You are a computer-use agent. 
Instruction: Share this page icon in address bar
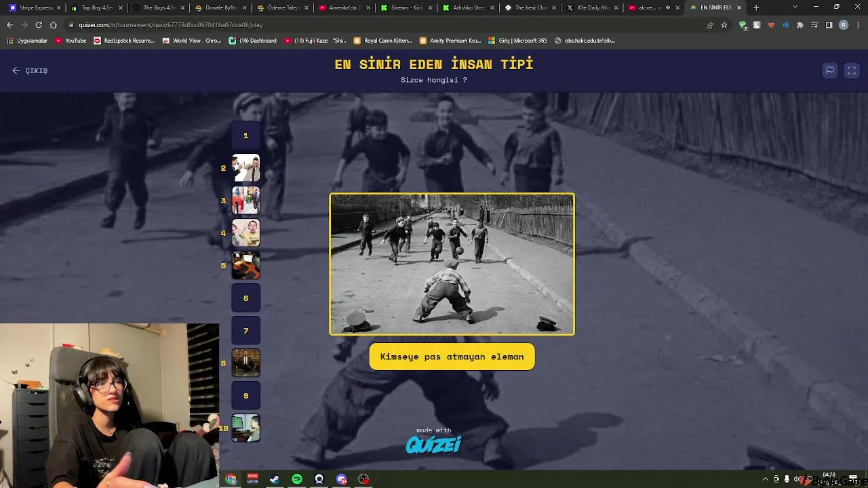710,25
